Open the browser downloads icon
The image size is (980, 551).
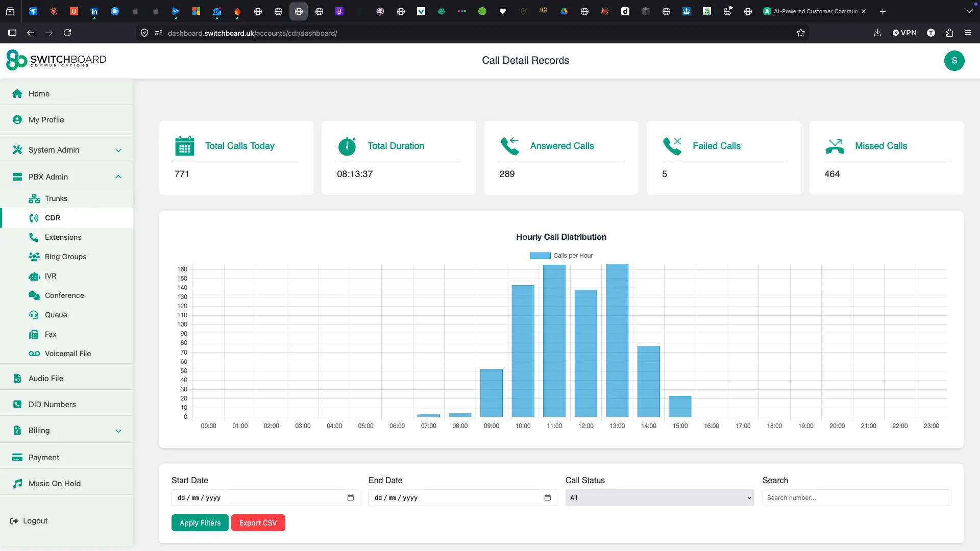tap(877, 33)
